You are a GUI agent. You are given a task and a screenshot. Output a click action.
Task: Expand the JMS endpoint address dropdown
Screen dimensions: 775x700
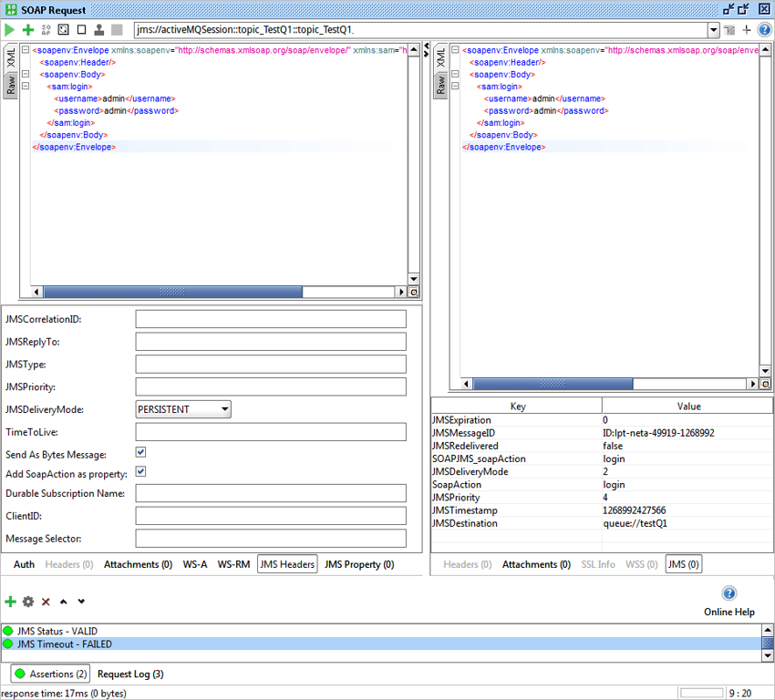713,30
